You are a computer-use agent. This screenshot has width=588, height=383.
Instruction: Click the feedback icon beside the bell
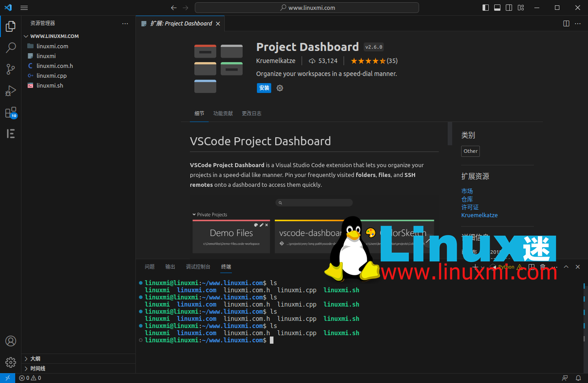(x=565, y=378)
